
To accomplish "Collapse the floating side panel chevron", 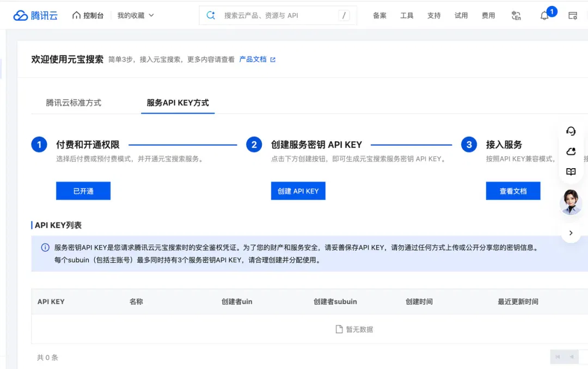I will pos(571,233).
